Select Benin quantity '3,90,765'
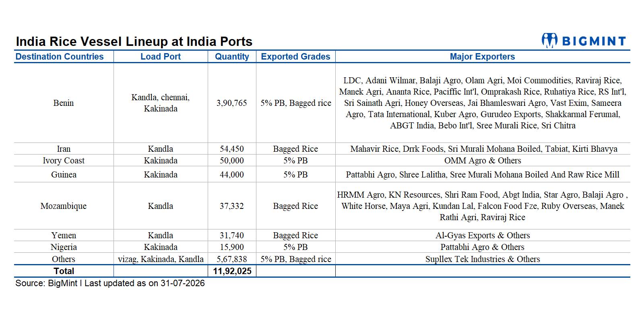The image size is (644, 322). tap(232, 103)
